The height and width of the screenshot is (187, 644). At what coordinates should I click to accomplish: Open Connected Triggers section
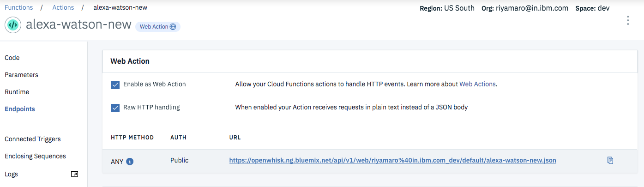click(33, 139)
